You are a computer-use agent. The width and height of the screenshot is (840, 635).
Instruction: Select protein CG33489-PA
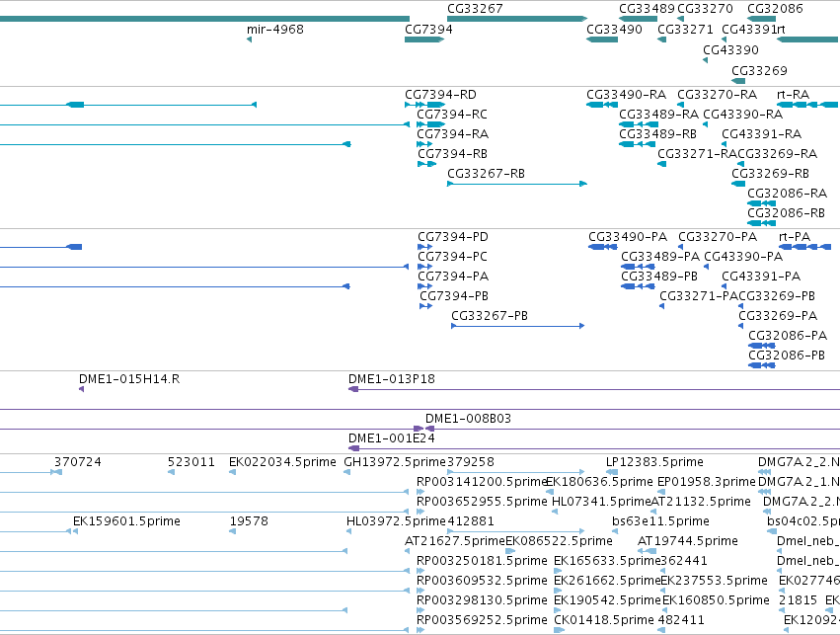660,257
